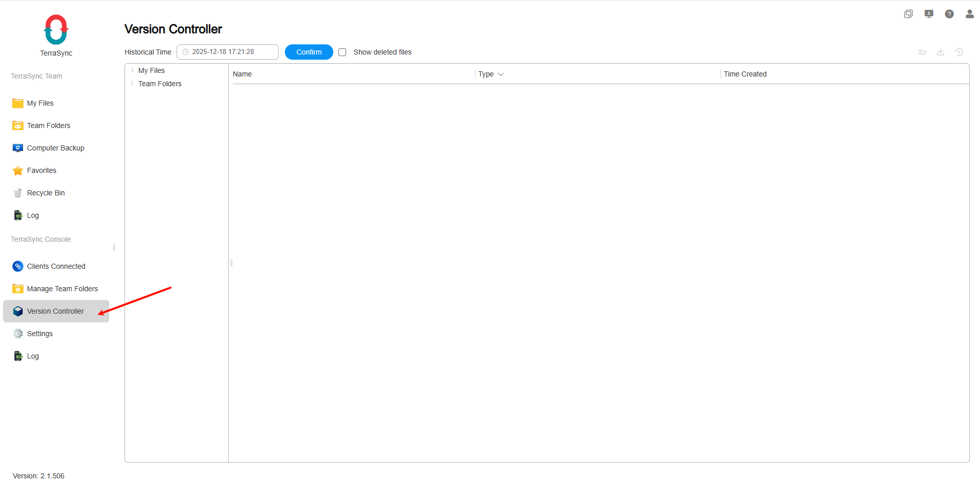
Task: Click the restore arrow icon in the toolbar
Action: point(922,52)
